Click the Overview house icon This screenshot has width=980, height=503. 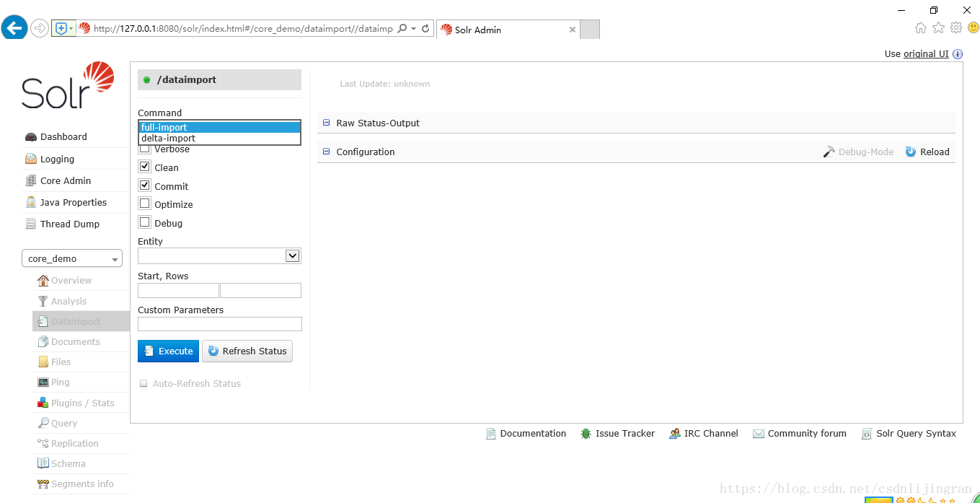[43, 280]
